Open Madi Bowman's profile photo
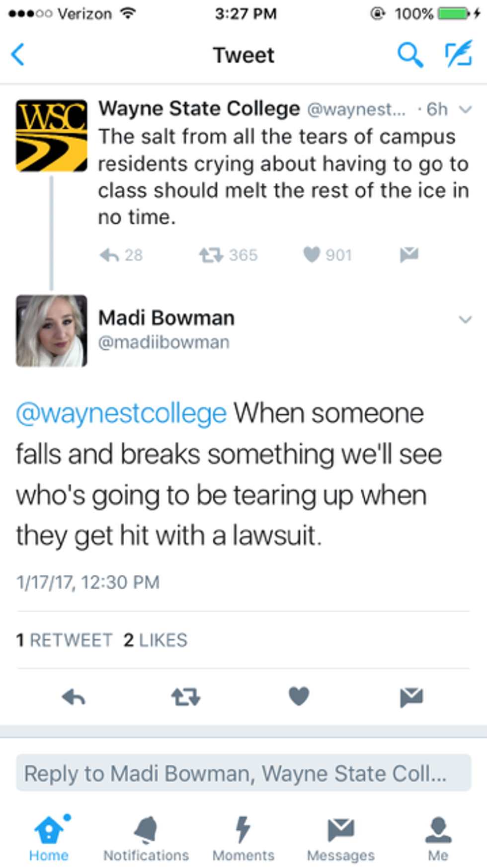 click(x=52, y=331)
